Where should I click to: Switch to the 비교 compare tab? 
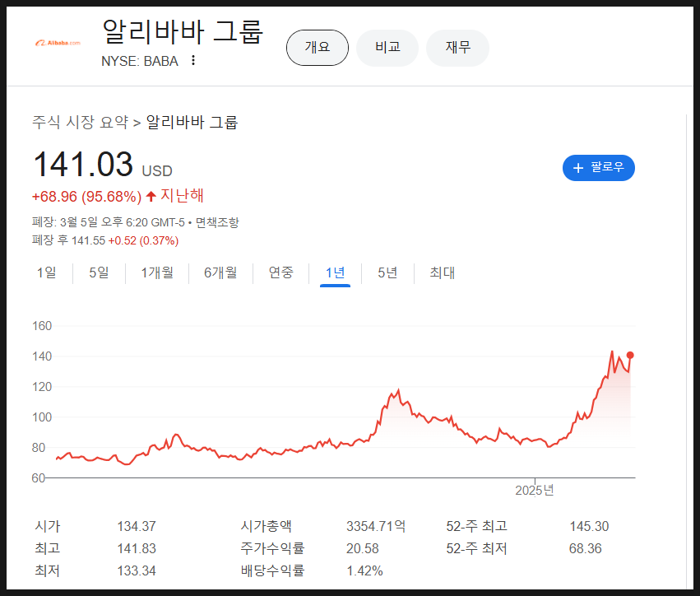point(387,48)
